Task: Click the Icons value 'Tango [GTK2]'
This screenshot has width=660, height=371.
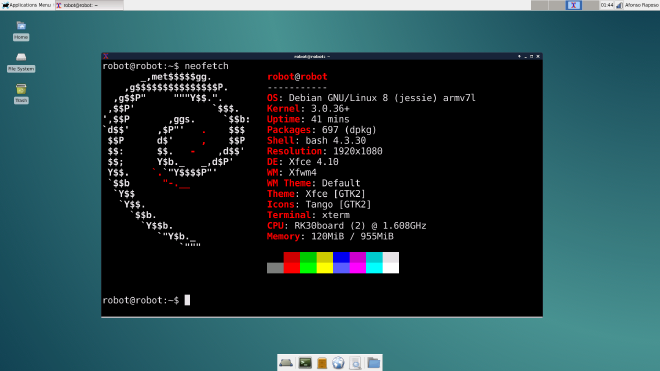Action: 338,204
